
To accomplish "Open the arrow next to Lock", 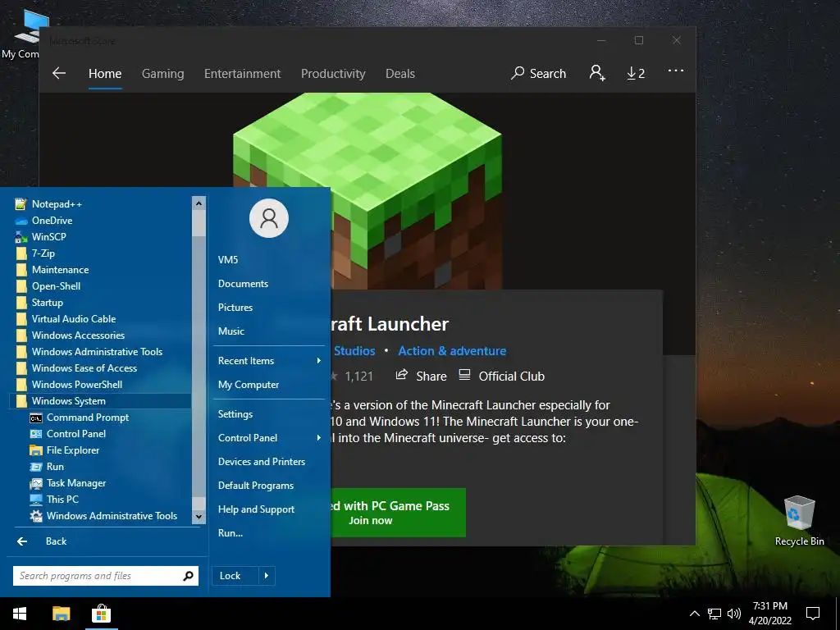I will pyautogui.click(x=267, y=576).
